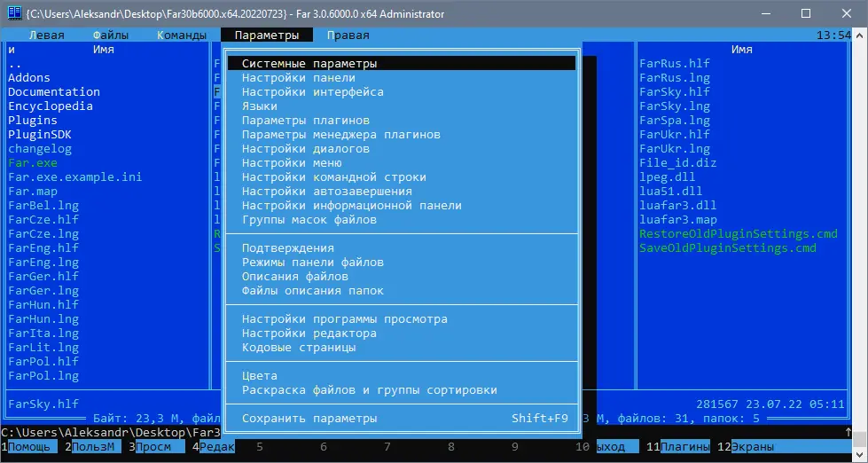The image size is (868, 463).
Task: Click the 4 Редак key bar button
Action: (214, 447)
